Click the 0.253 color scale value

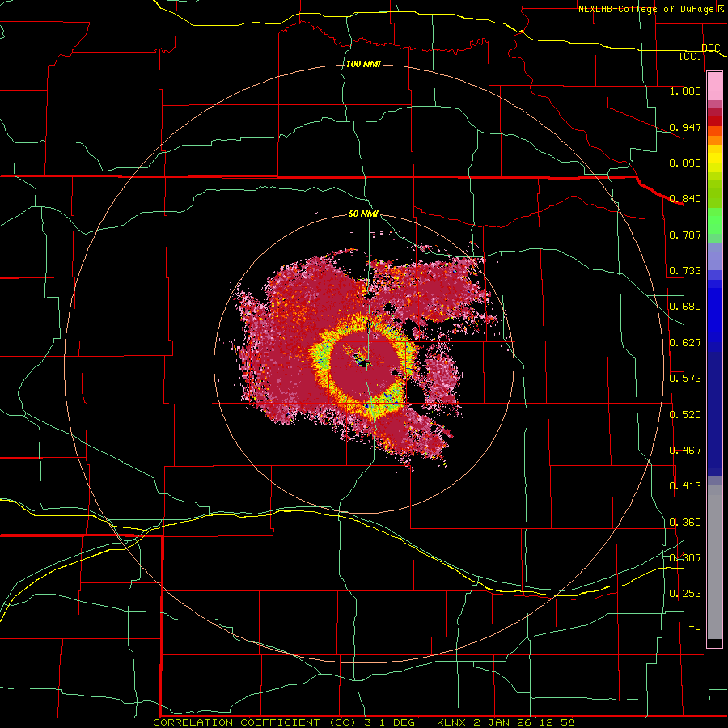point(685,594)
